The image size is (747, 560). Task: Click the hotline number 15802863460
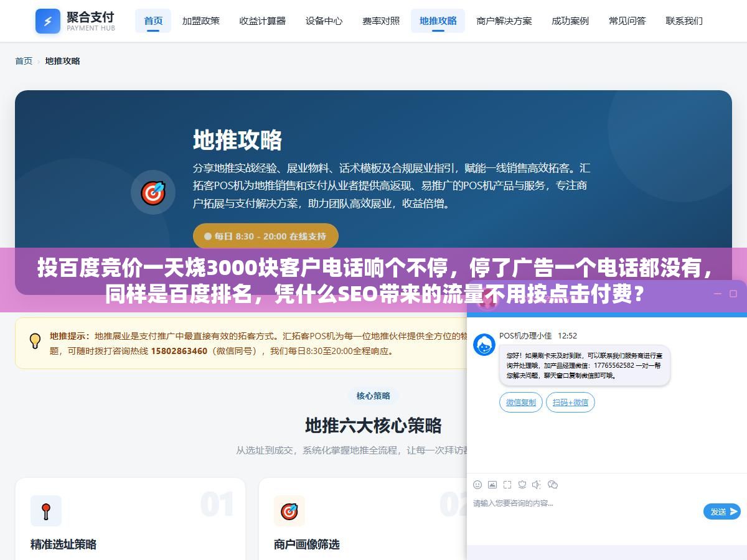click(x=179, y=351)
